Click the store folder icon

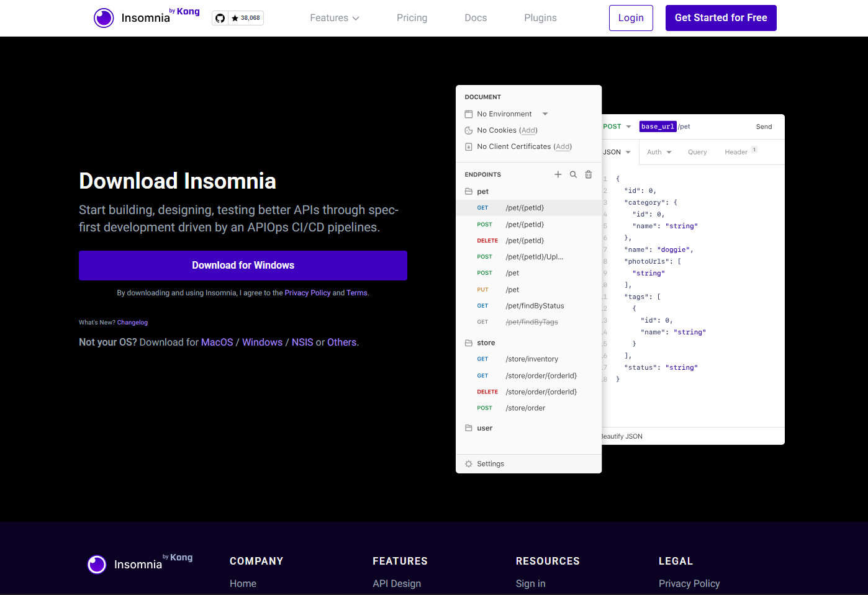pos(469,342)
